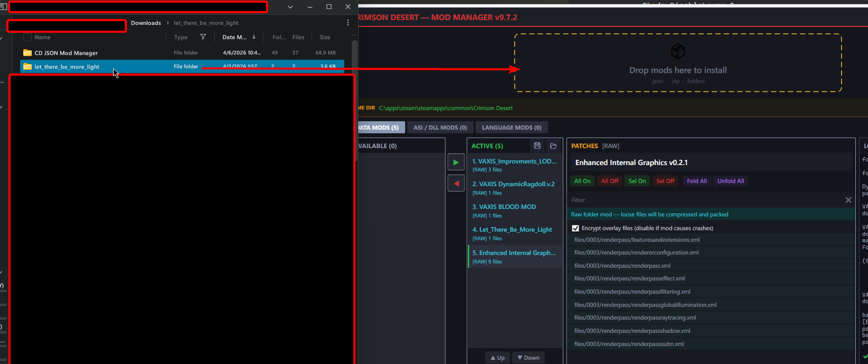868x364 pixels.
Task: Click the Fold All button
Action: [x=697, y=181]
